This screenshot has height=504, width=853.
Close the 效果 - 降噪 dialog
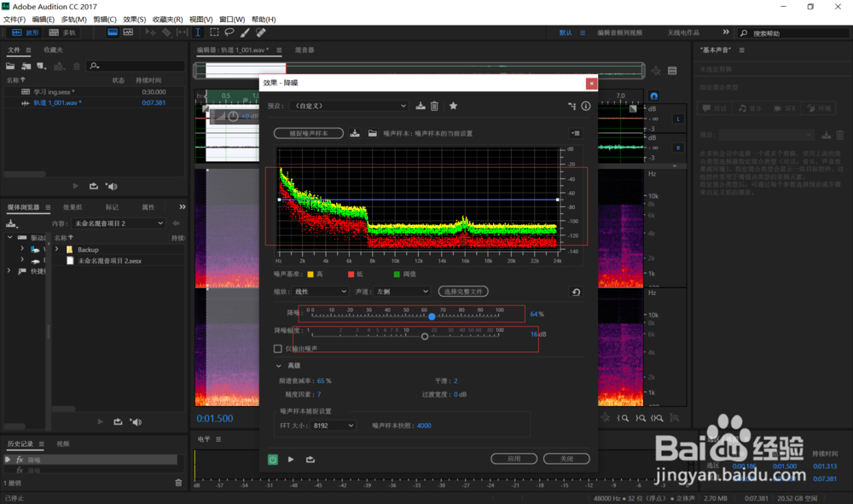[591, 84]
